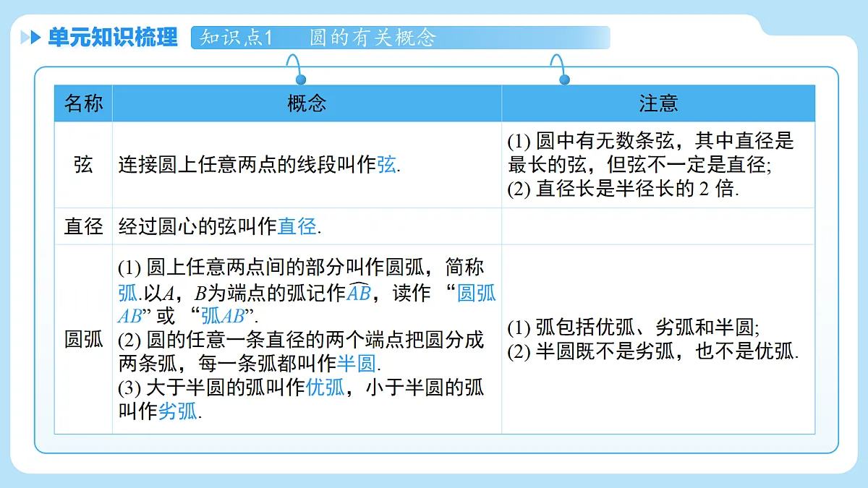Select the row name cell 圆弧

(84, 339)
